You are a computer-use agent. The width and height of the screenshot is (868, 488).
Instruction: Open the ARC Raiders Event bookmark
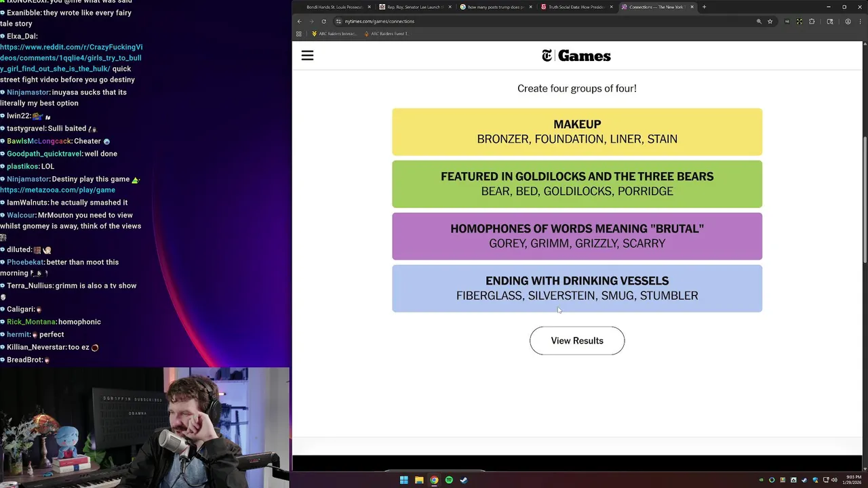387,34
